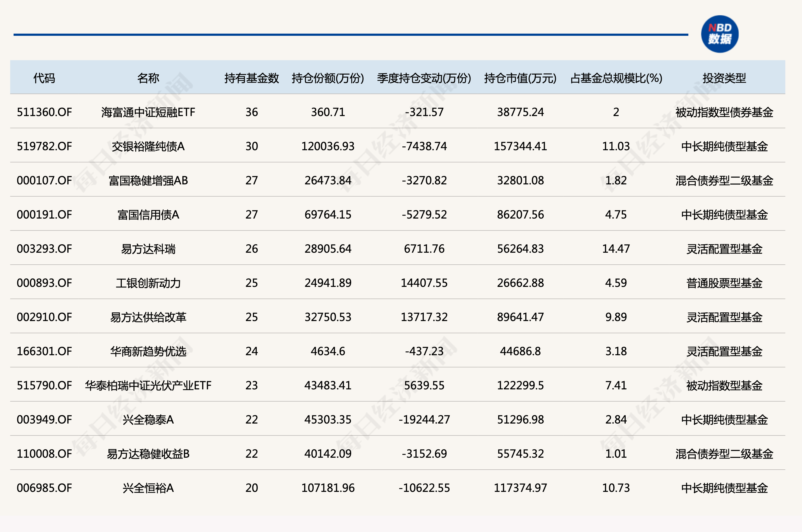Screen dimensions: 802x532
Task: Click 被动指数型基金 type cell
Action: tap(724, 385)
